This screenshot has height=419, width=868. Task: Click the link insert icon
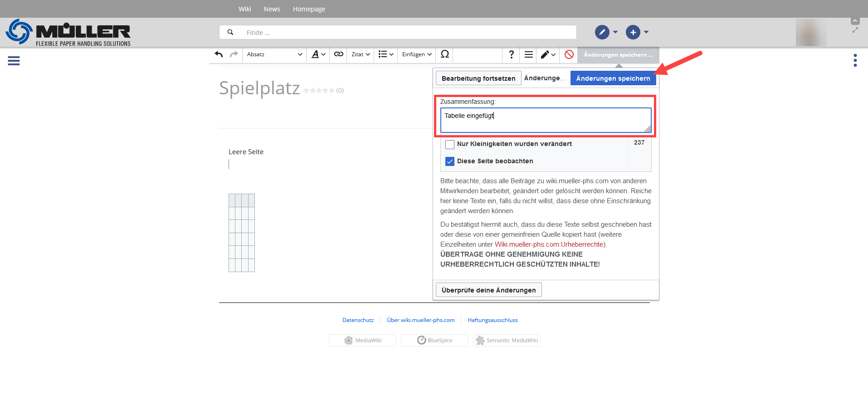pos(338,54)
